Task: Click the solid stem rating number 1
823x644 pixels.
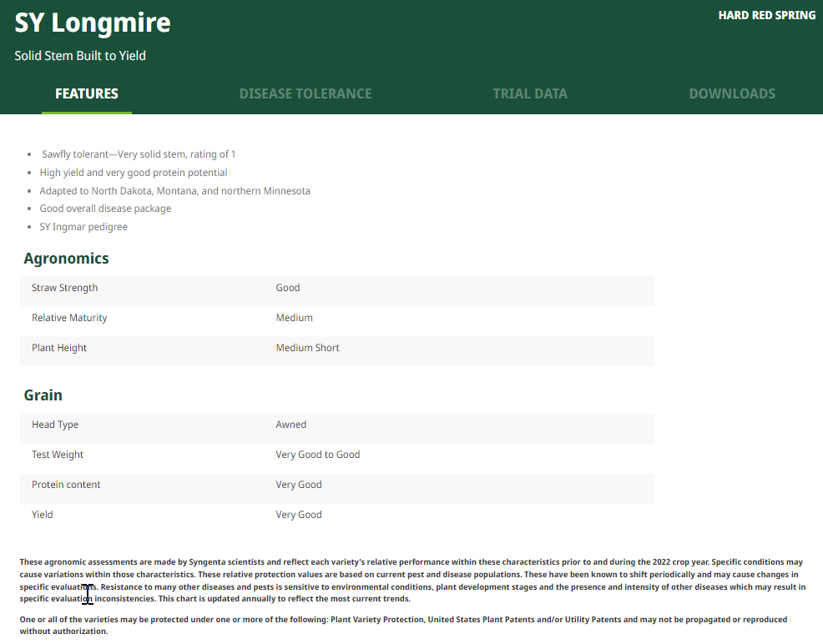Action: pos(234,154)
